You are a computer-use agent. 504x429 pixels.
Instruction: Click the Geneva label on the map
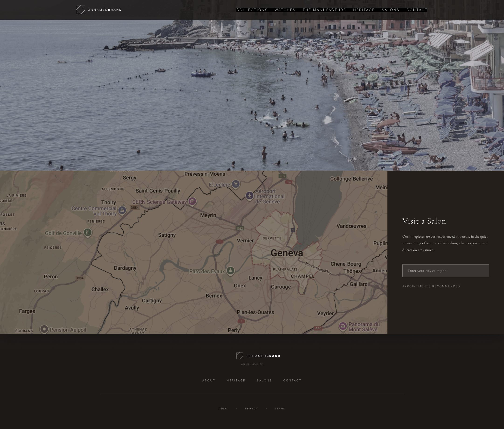click(287, 253)
